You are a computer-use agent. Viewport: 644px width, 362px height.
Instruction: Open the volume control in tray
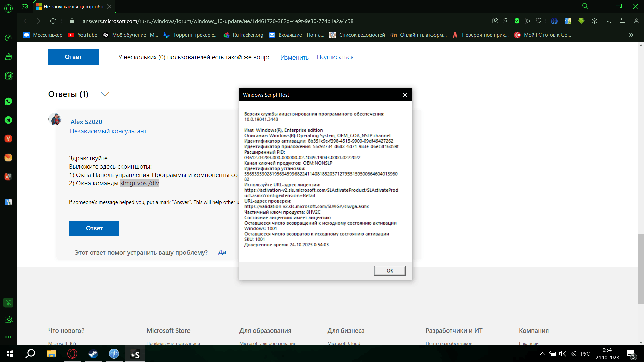tap(563, 354)
